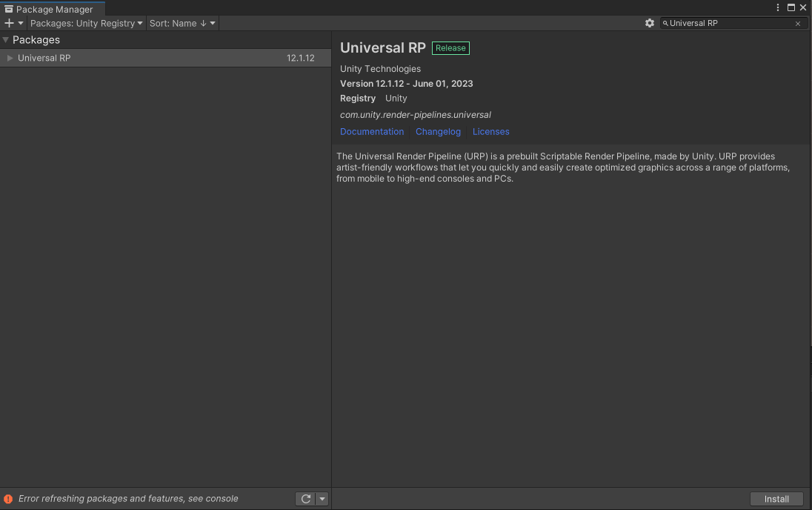The width and height of the screenshot is (812, 510).
Task: Click the Registry Unity label
Action: pos(373,99)
